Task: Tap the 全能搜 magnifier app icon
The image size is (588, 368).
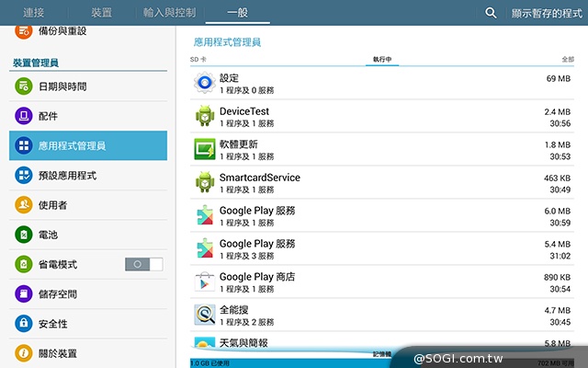Action: coord(205,315)
